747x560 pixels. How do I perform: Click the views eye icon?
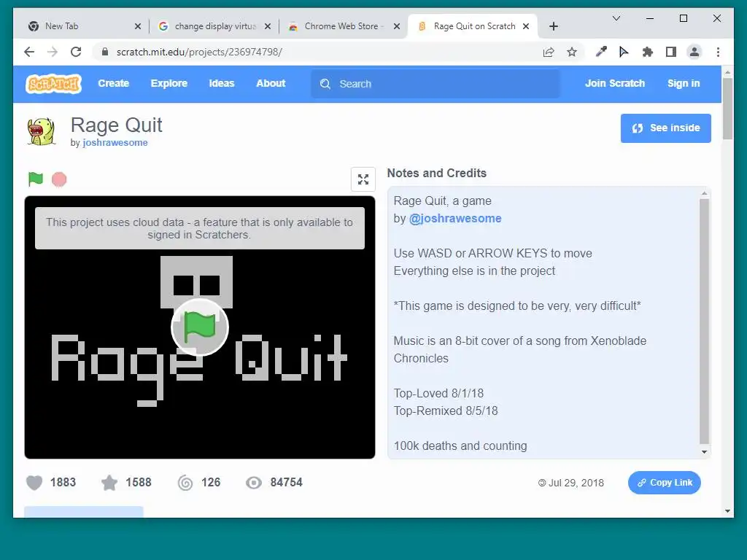[x=253, y=483]
